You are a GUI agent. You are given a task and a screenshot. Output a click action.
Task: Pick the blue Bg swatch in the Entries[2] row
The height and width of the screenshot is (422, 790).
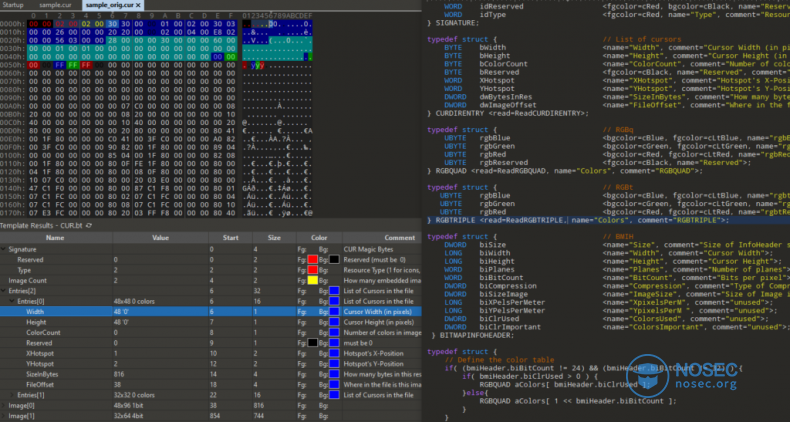point(335,291)
